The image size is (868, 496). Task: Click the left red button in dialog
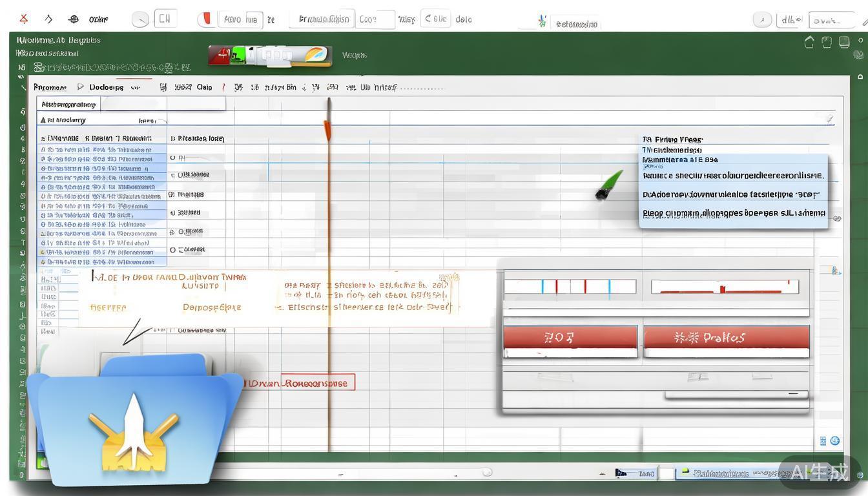(x=570, y=337)
